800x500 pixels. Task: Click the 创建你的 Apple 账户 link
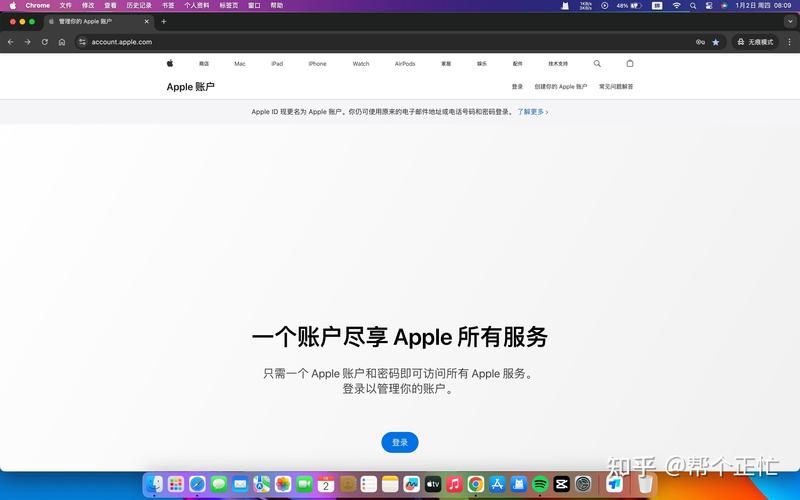pyautogui.click(x=561, y=87)
